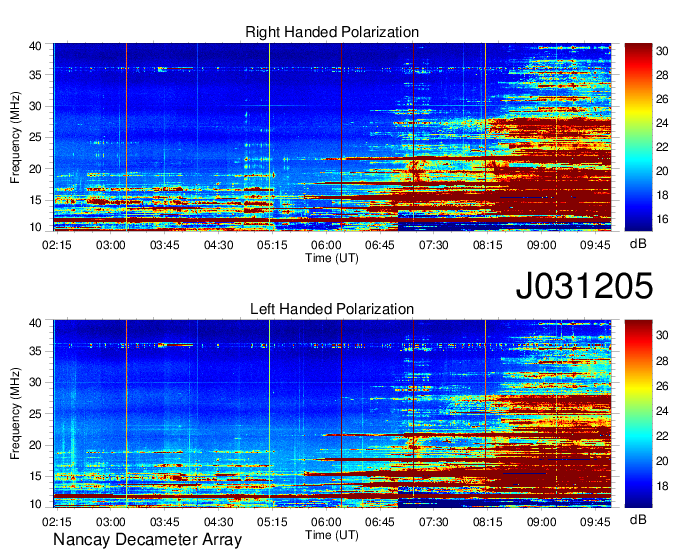
Task: Click the Left Handed Polarization title
Action: click(x=332, y=309)
